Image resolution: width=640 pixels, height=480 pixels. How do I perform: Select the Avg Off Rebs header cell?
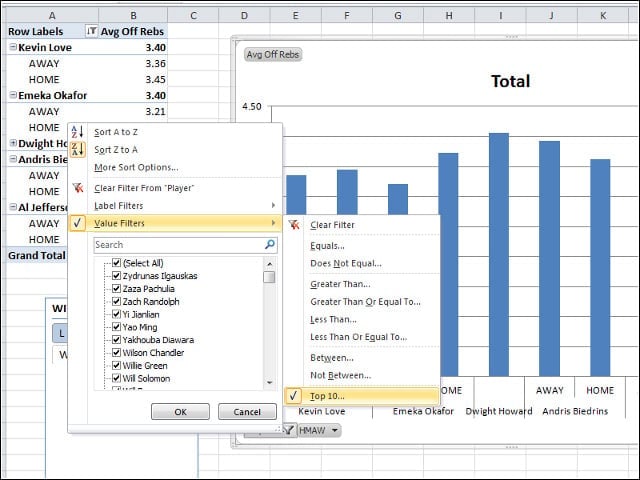click(133, 31)
